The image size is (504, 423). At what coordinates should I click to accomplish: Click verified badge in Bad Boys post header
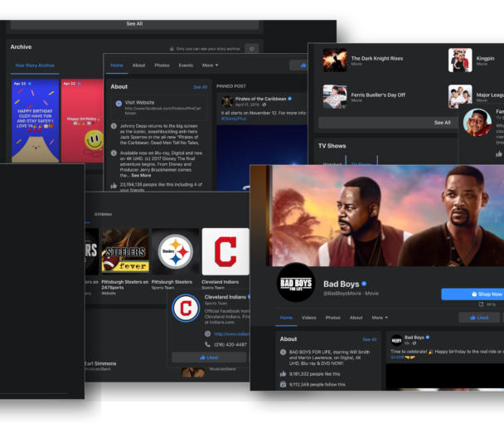tap(428, 338)
